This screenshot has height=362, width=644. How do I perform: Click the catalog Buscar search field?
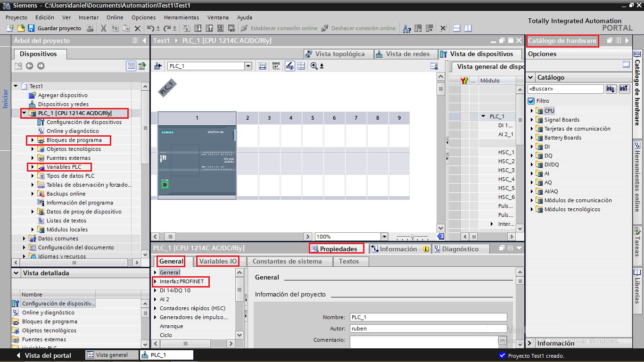click(x=565, y=89)
